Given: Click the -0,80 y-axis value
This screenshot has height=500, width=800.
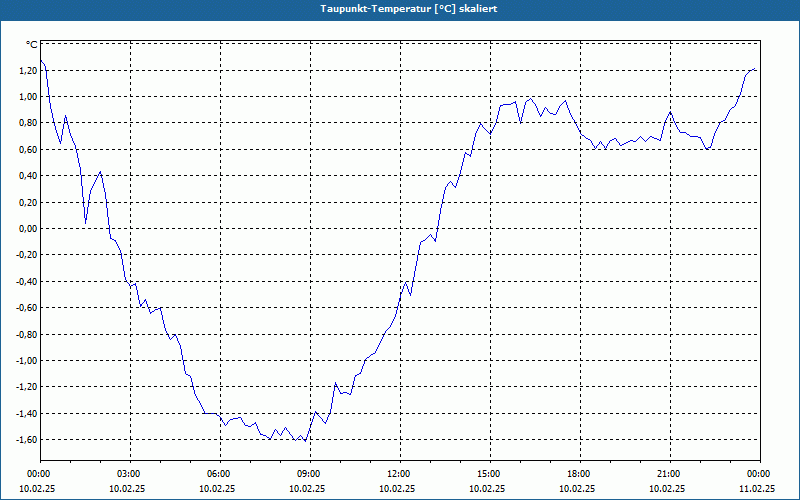Looking at the screenshot, I should pos(27,335).
